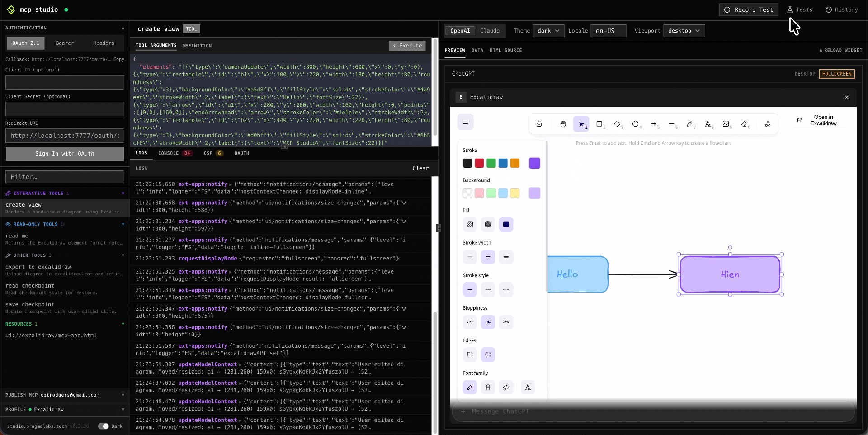Click Reload Widget
Image resolution: width=868 pixels, height=435 pixels.
click(x=841, y=50)
